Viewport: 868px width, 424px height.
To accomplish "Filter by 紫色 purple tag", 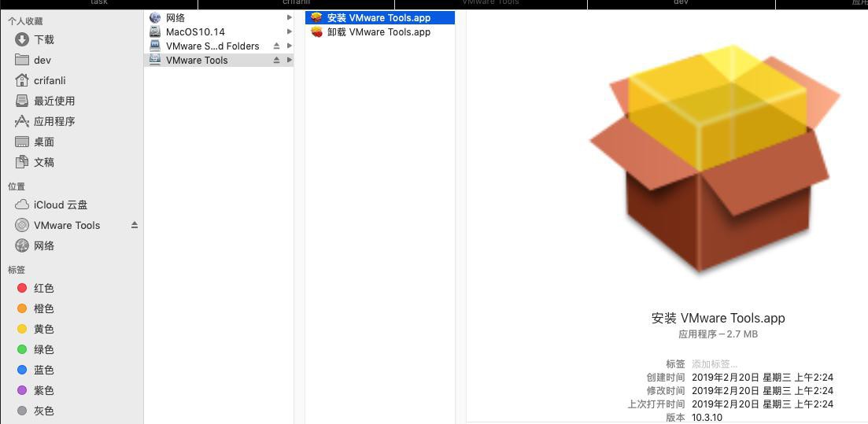I will (x=22, y=390).
